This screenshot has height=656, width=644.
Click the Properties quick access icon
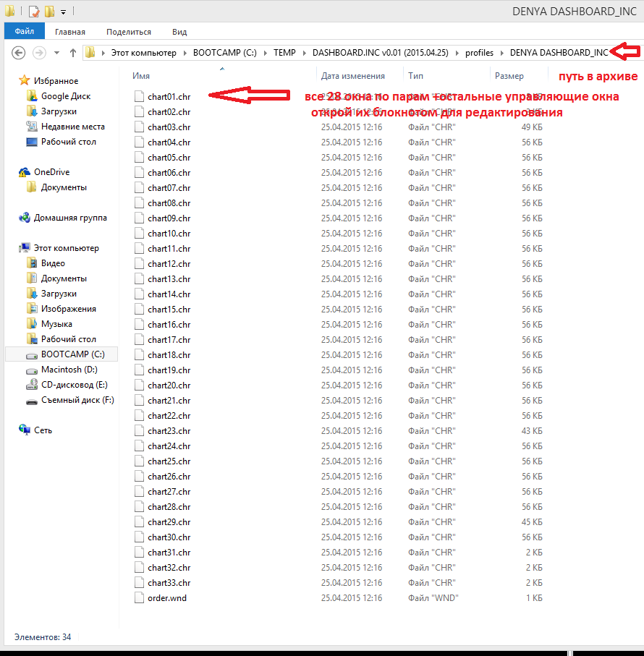(x=34, y=12)
